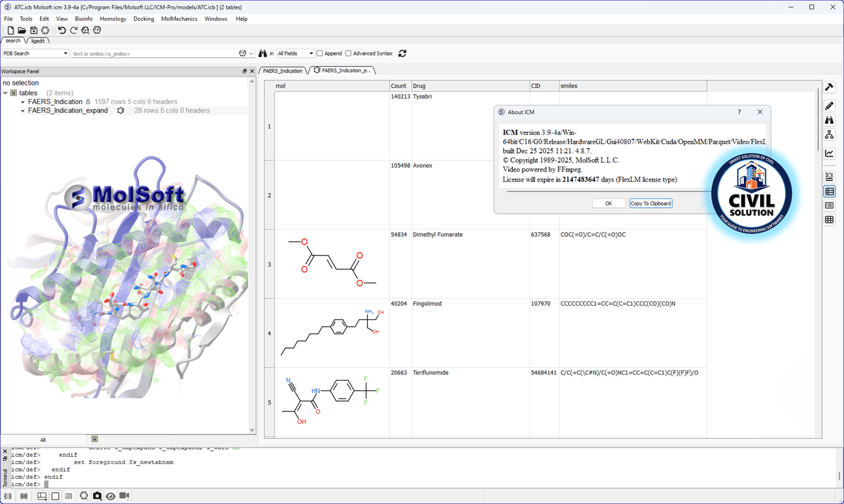
Task: Open the chemical editor icon inside the search field
Action: click(x=243, y=53)
